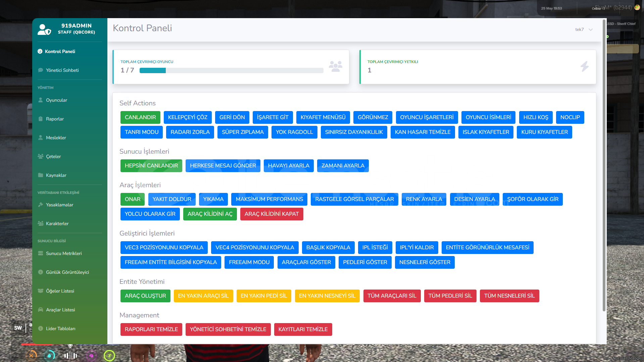Screen dimensions: 644x362
Task: Click the Yönetici Sohbeti chat bubble icon
Action: click(41, 70)
